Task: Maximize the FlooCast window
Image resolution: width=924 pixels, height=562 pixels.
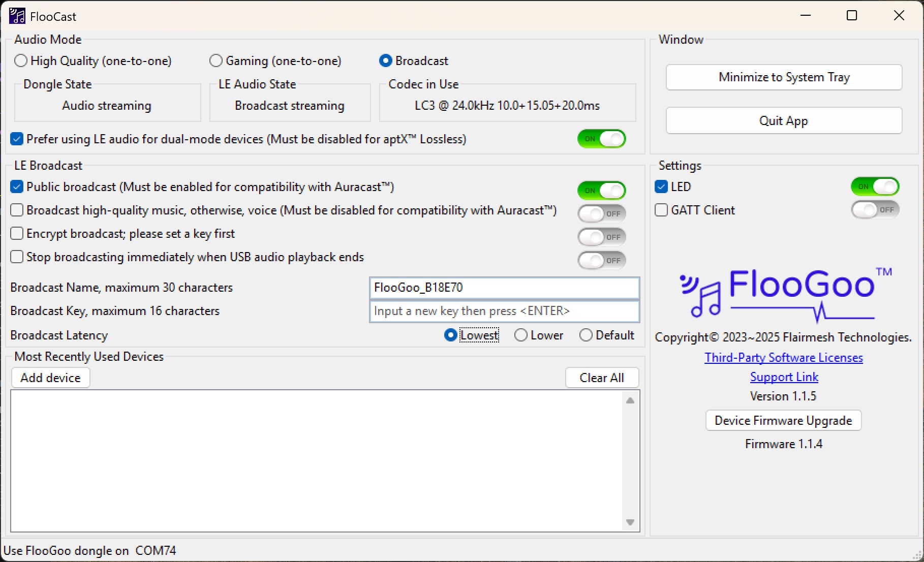Action: click(852, 16)
